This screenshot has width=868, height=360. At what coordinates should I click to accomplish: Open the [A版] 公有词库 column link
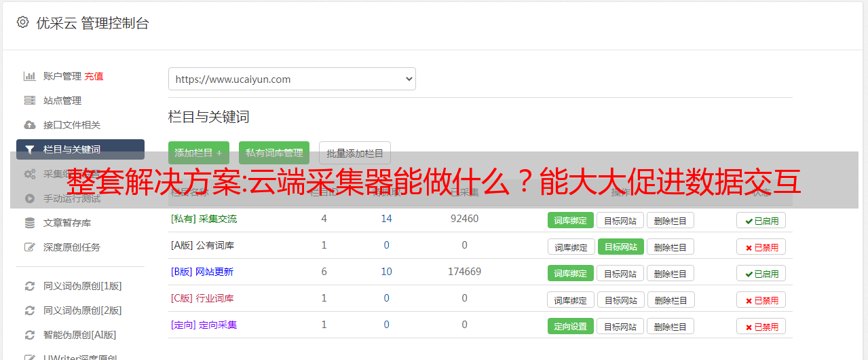coord(202,245)
